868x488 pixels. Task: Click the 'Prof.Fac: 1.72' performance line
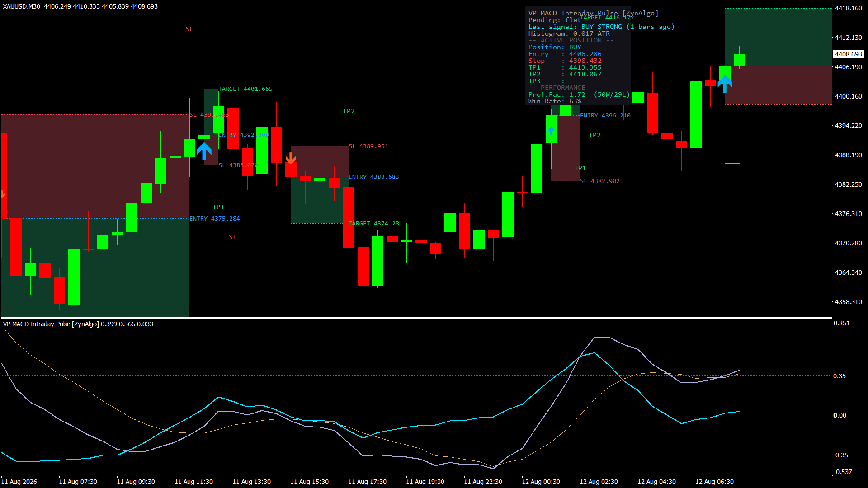click(x=579, y=94)
